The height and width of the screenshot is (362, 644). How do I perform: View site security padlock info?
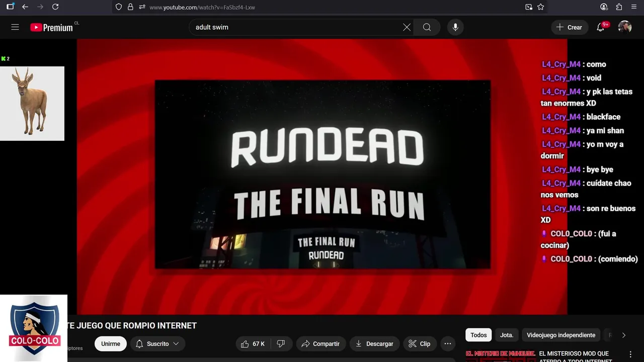pos(130,7)
